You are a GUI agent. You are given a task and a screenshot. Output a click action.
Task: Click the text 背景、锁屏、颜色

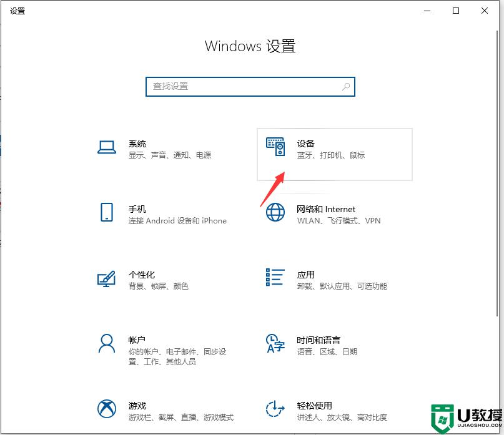(x=159, y=286)
